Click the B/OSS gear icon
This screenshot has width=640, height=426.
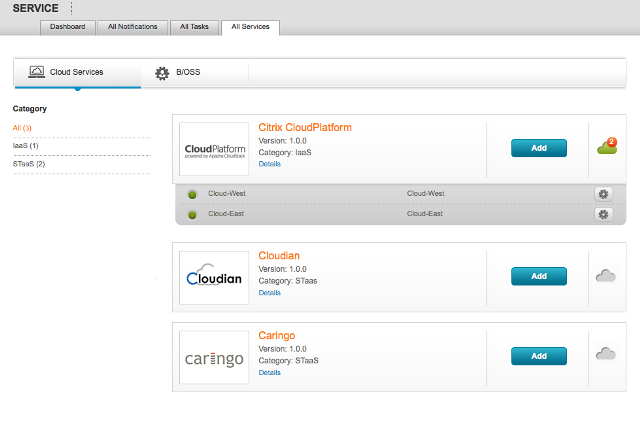pyautogui.click(x=162, y=73)
